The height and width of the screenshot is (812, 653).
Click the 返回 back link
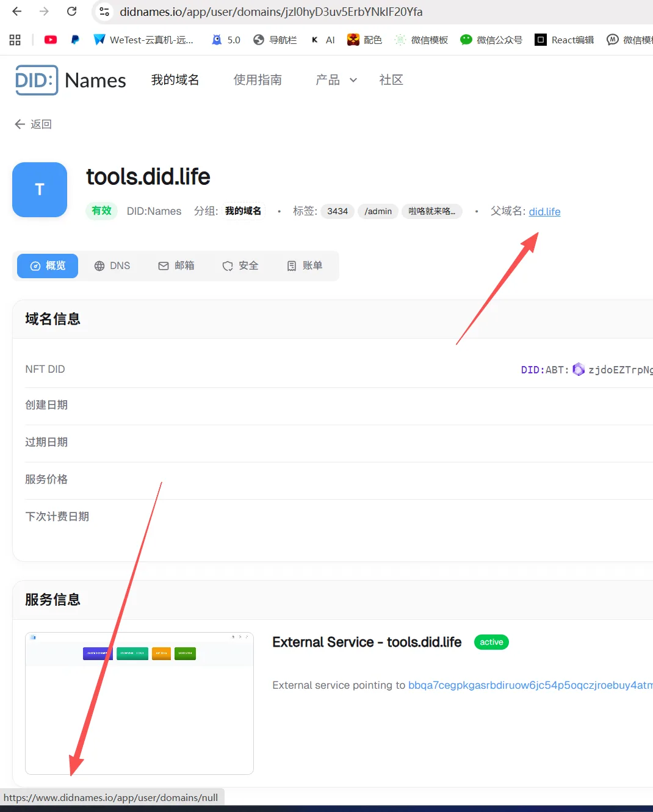34,124
